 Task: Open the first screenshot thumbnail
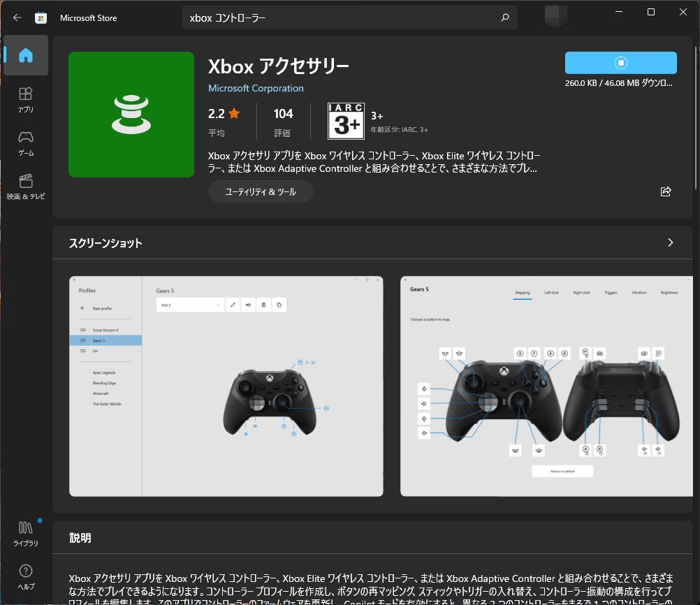226,386
